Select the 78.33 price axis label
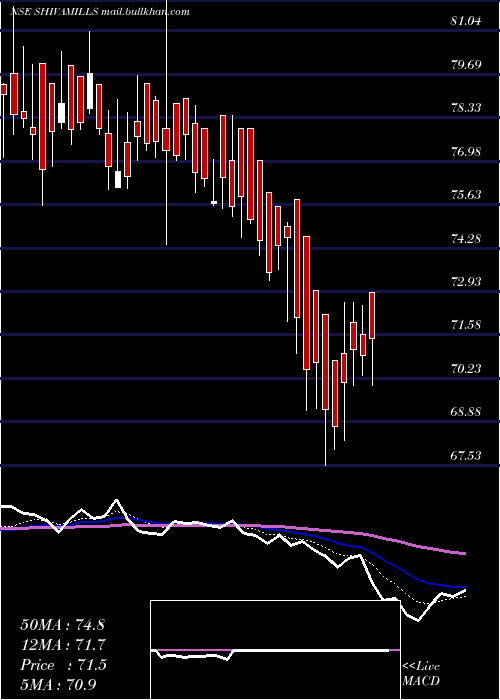 click(466, 108)
